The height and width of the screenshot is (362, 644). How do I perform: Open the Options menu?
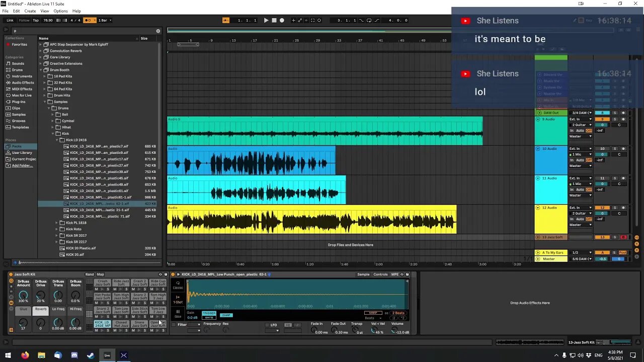pos(60,11)
